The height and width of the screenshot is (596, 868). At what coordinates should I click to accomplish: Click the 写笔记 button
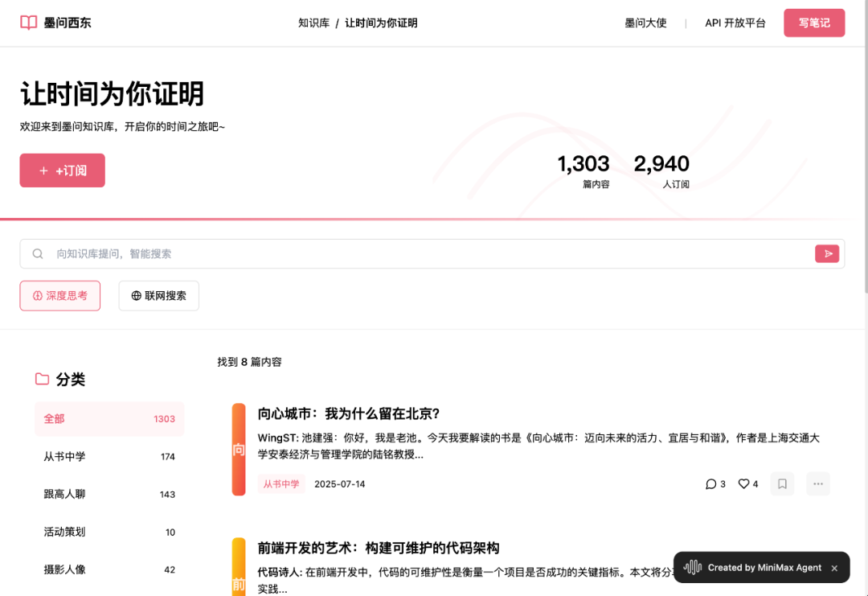814,23
